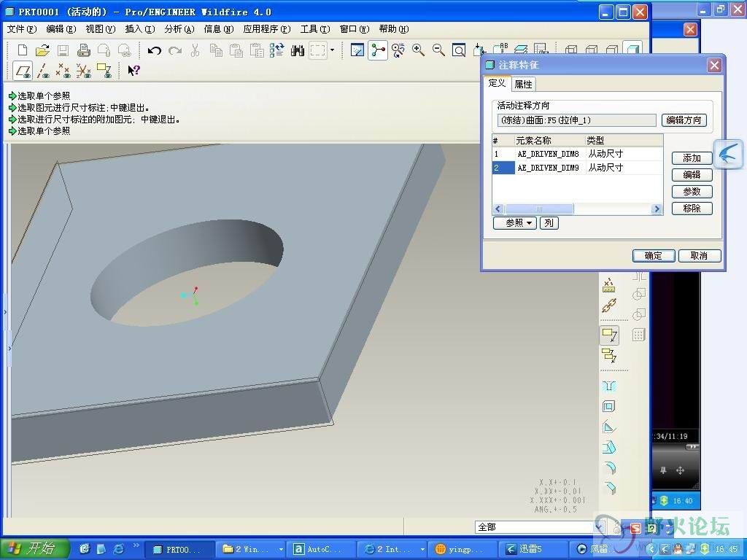The width and height of the screenshot is (747, 560).
Task: Toggle the coordinate systems display
Action: 84,71
